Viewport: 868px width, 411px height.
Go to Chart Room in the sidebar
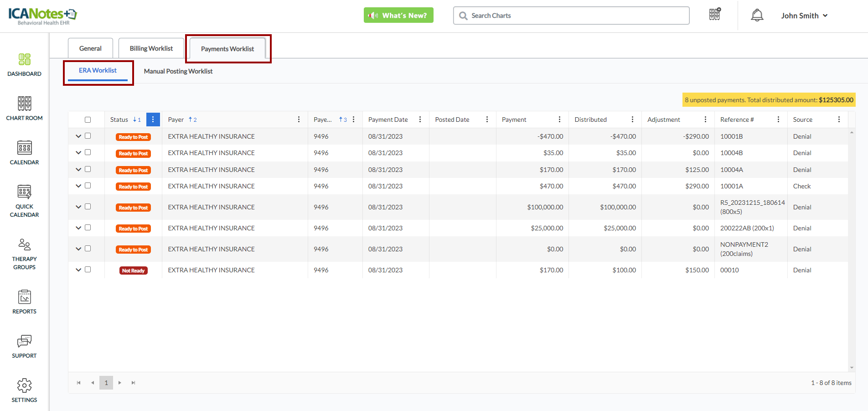24,109
